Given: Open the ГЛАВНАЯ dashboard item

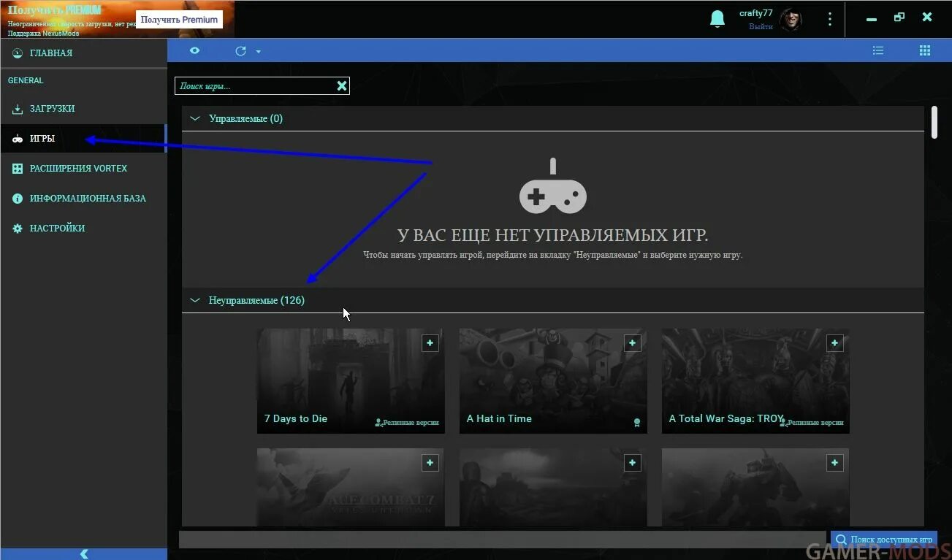Looking at the screenshot, I should click(83, 53).
